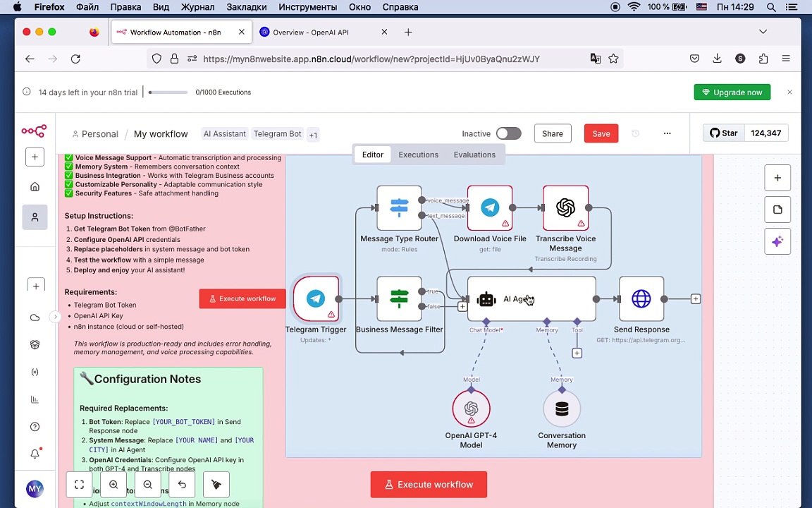The width and height of the screenshot is (812, 508).
Task: Bookmark this page with star icon
Action: click(x=614, y=59)
